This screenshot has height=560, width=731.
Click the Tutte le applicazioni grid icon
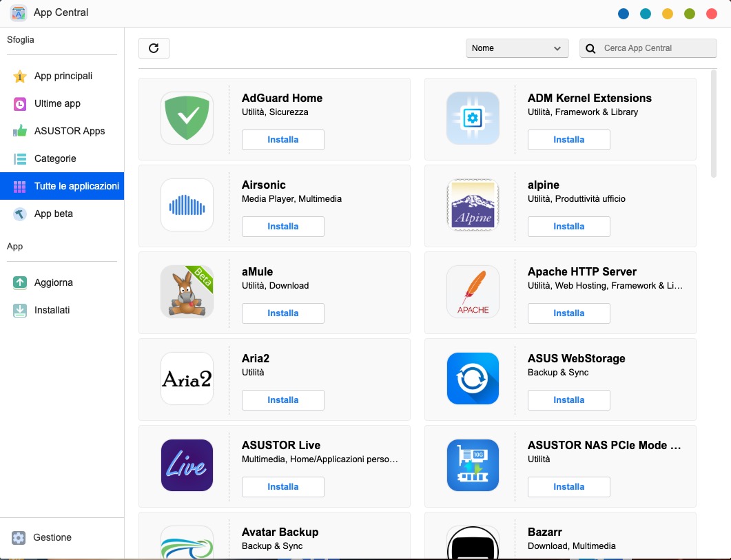[x=19, y=187]
